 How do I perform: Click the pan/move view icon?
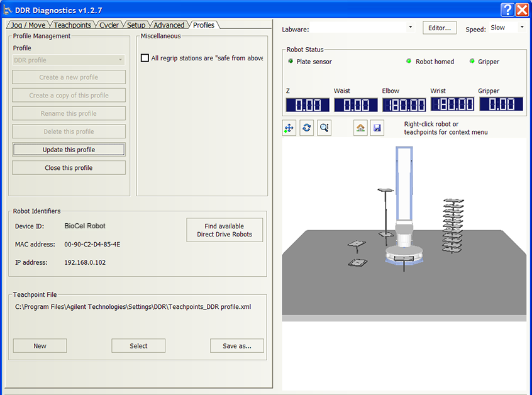[289, 128]
